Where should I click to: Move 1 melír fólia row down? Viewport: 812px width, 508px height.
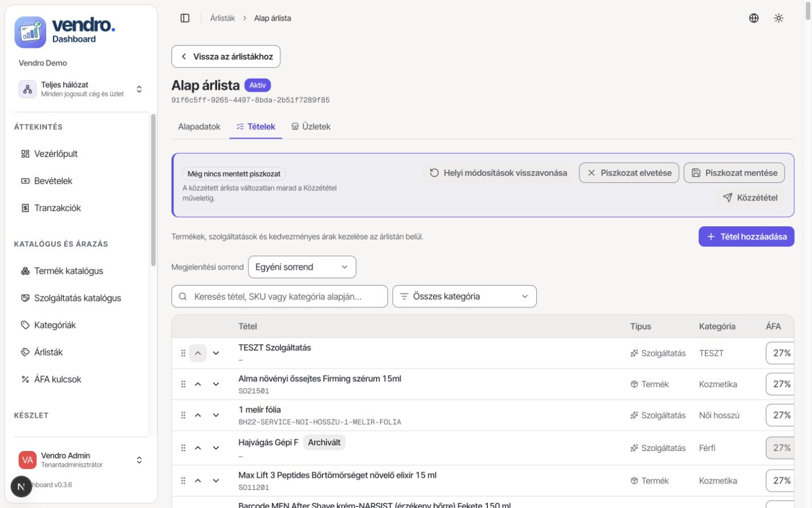pos(216,415)
